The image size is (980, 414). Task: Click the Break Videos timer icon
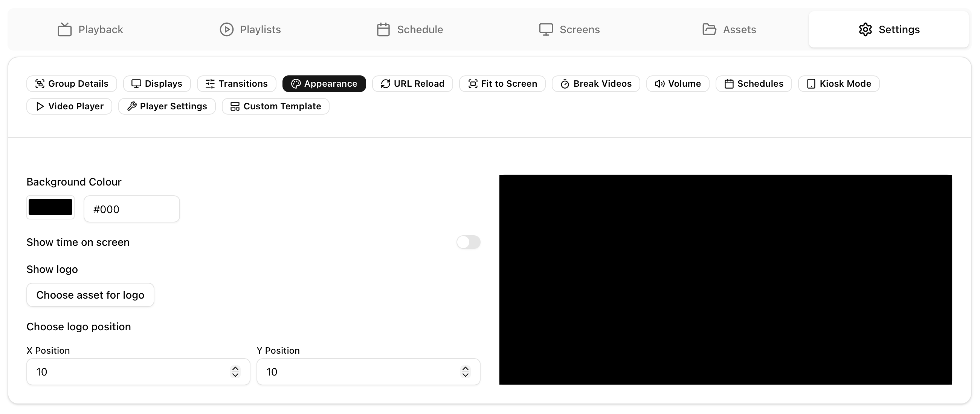[x=565, y=84]
